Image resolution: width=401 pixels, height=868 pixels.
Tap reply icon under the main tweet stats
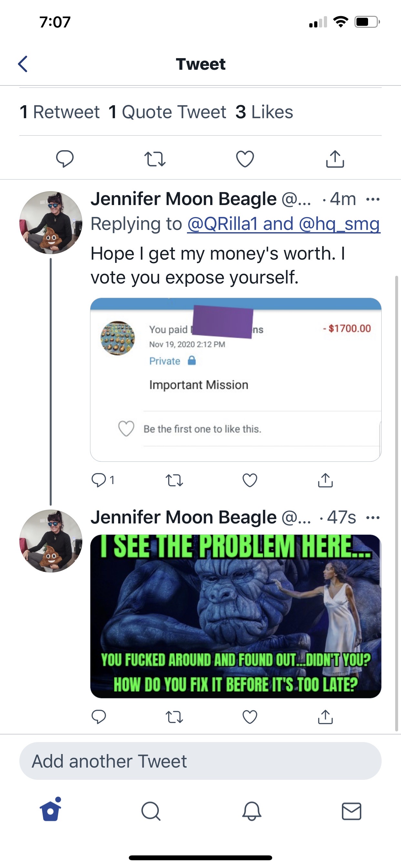[65, 159]
